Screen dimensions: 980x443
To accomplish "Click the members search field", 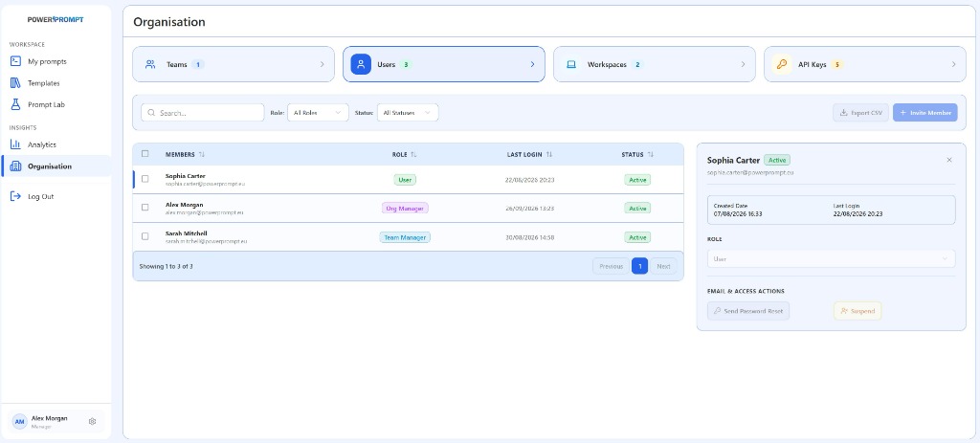I will [203, 113].
